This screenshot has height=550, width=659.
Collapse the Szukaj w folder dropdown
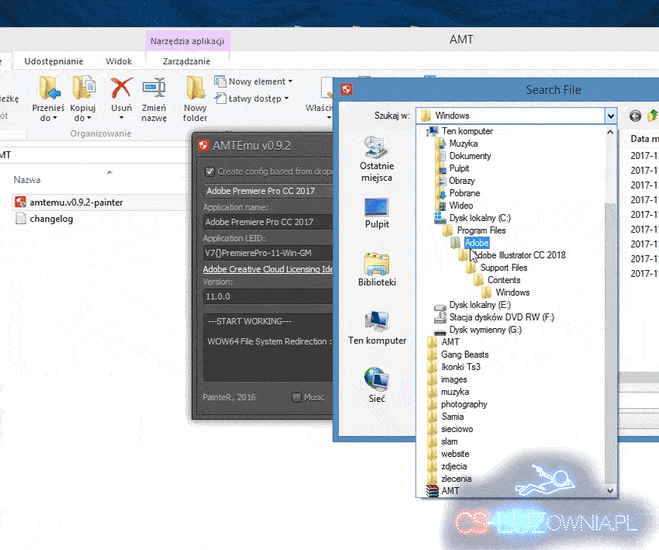click(x=610, y=116)
